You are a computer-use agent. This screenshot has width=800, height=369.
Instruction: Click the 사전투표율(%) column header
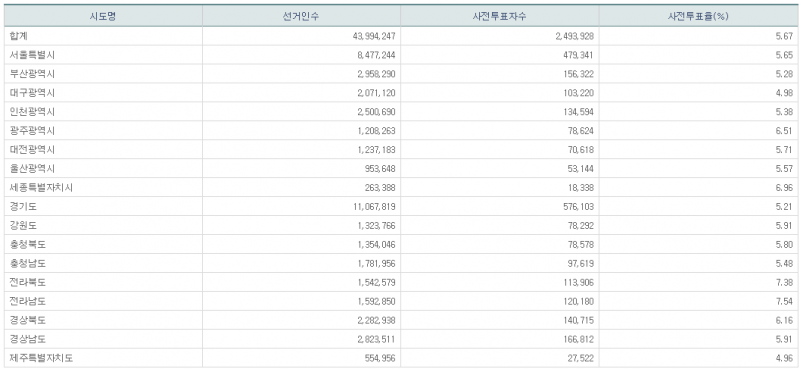click(697, 16)
